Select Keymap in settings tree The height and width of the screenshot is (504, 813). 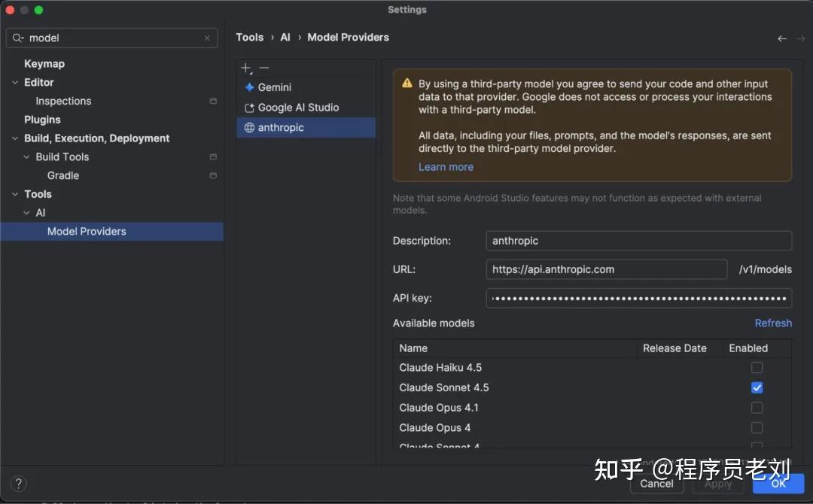click(44, 64)
